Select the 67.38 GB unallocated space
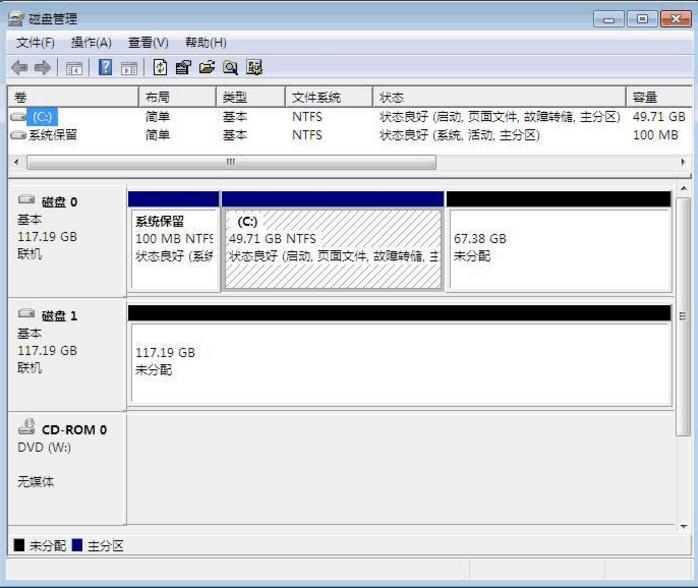 click(x=559, y=242)
